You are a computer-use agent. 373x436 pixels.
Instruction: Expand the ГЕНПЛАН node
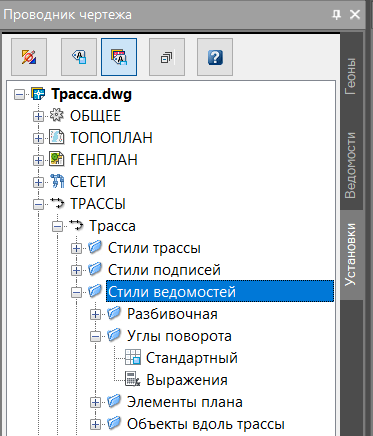click(38, 160)
